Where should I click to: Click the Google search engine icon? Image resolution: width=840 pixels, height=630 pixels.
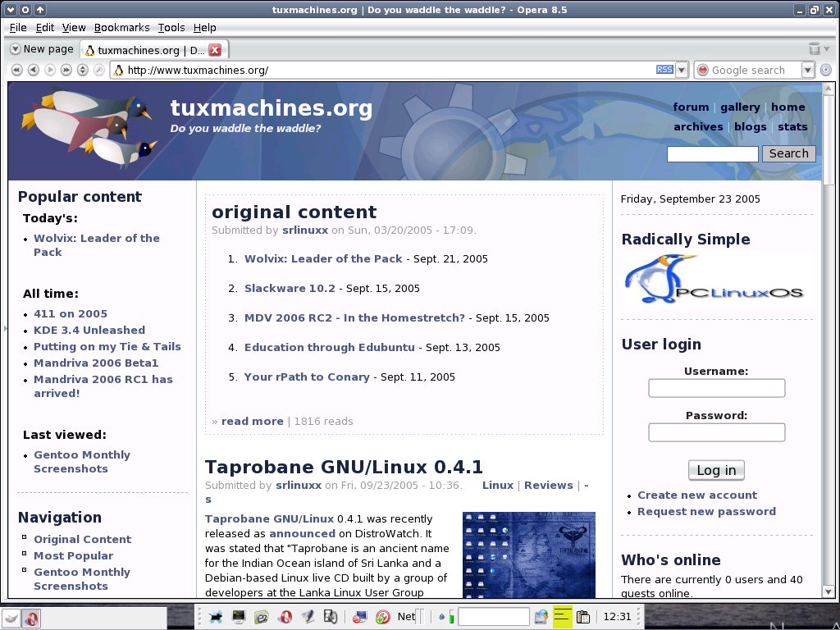coord(703,71)
